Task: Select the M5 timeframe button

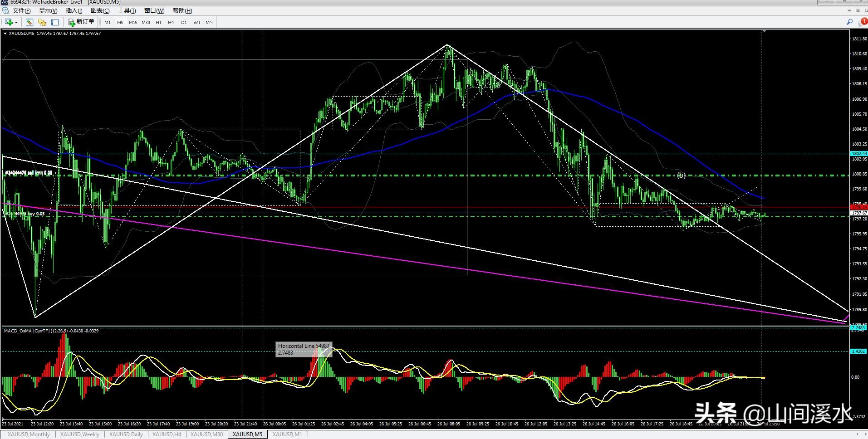Action: 120,22
